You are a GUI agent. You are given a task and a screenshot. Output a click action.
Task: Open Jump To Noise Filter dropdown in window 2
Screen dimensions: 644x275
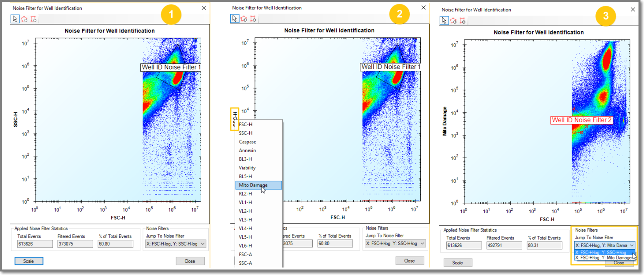(x=395, y=244)
